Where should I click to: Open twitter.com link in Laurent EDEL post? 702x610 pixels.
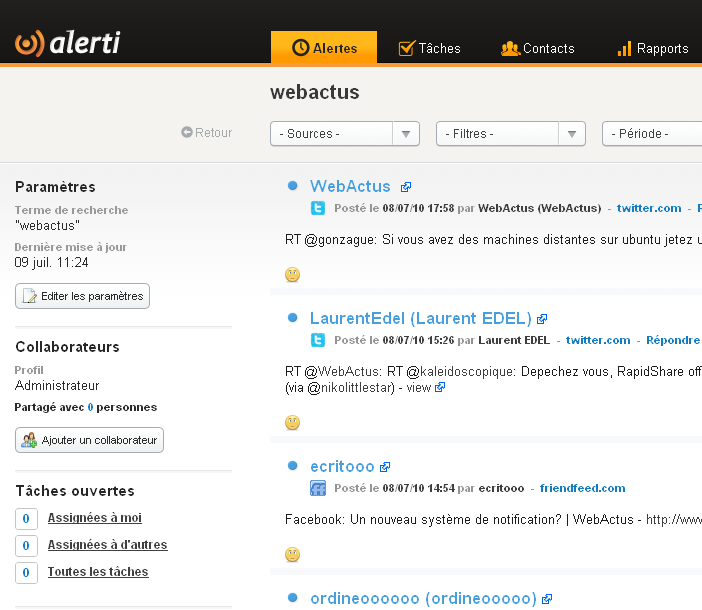598,340
